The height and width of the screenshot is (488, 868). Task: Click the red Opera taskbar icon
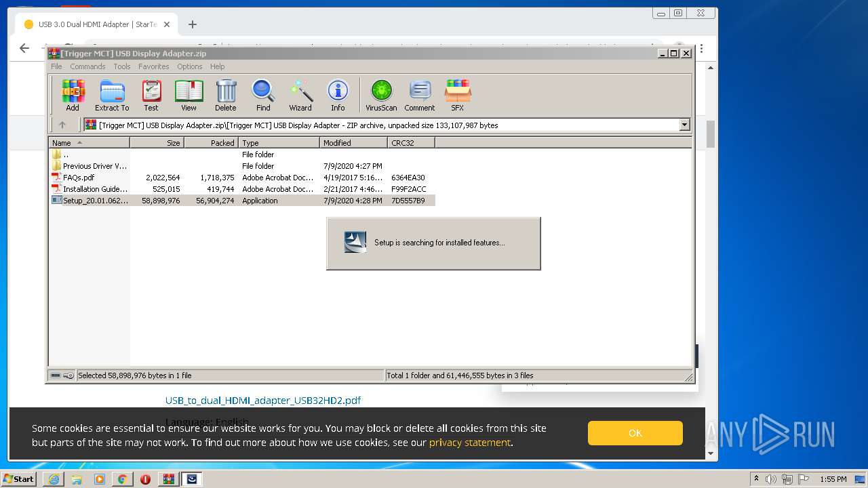point(146,479)
